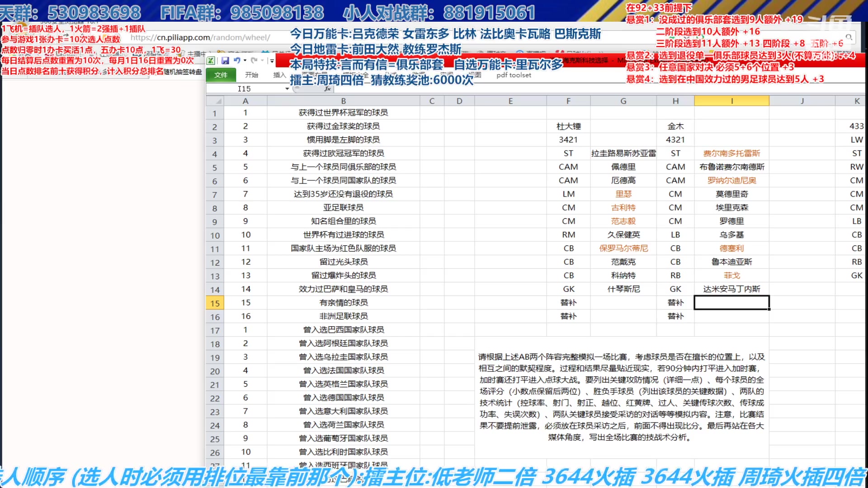Switch to the 插入 (Insert) ribbon tab
Image resolution: width=868 pixels, height=488 pixels.
click(279, 75)
